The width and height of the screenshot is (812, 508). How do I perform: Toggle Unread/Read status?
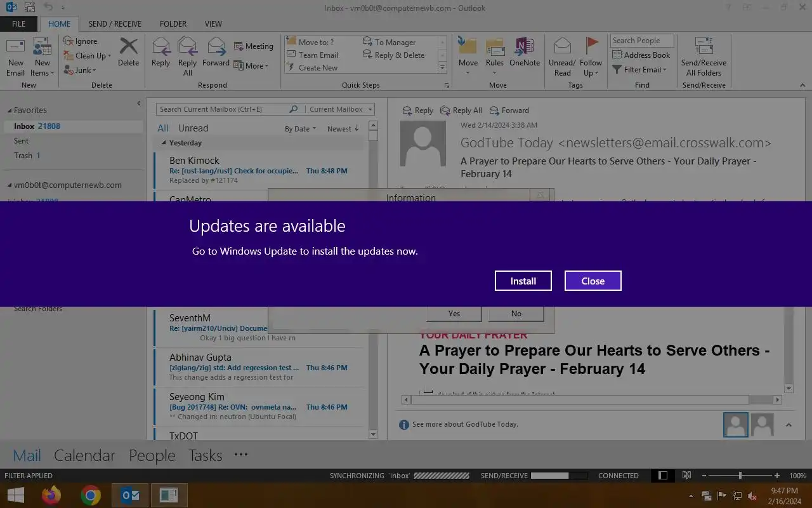[x=562, y=57]
